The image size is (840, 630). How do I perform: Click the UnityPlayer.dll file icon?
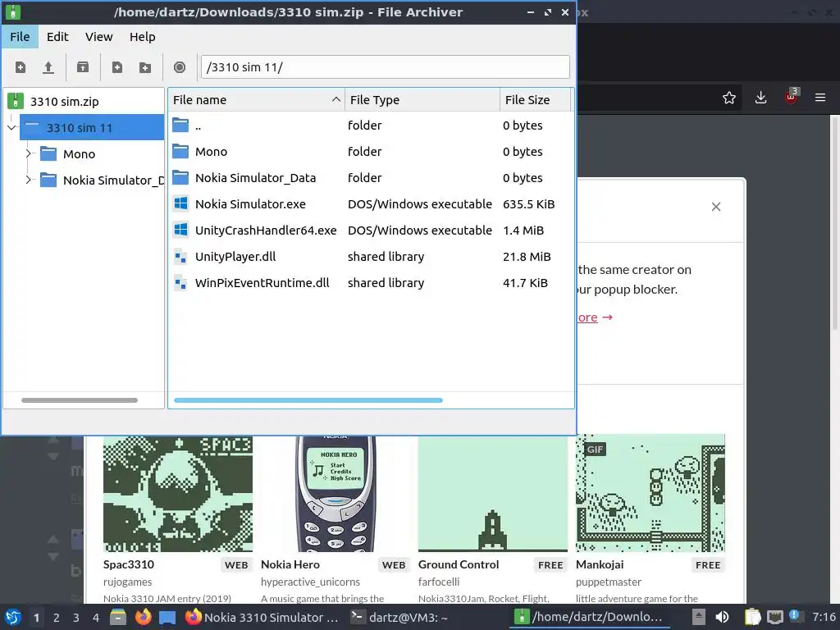181,256
